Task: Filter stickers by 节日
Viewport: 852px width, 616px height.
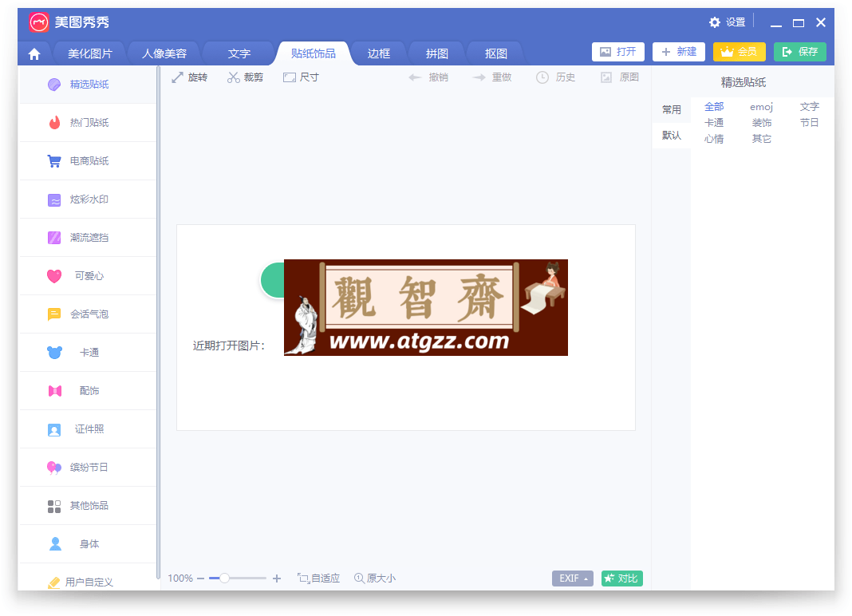Action: (x=809, y=123)
